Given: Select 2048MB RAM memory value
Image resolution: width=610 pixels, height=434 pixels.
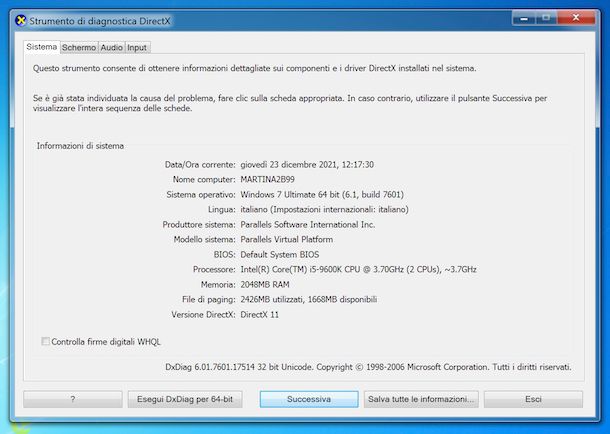Looking at the screenshot, I should (265, 284).
